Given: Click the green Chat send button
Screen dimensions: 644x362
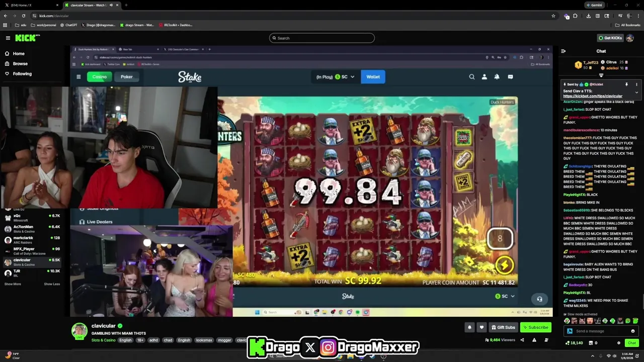Looking at the screenshot, I should pyautogui.click(x=632, y=343).
